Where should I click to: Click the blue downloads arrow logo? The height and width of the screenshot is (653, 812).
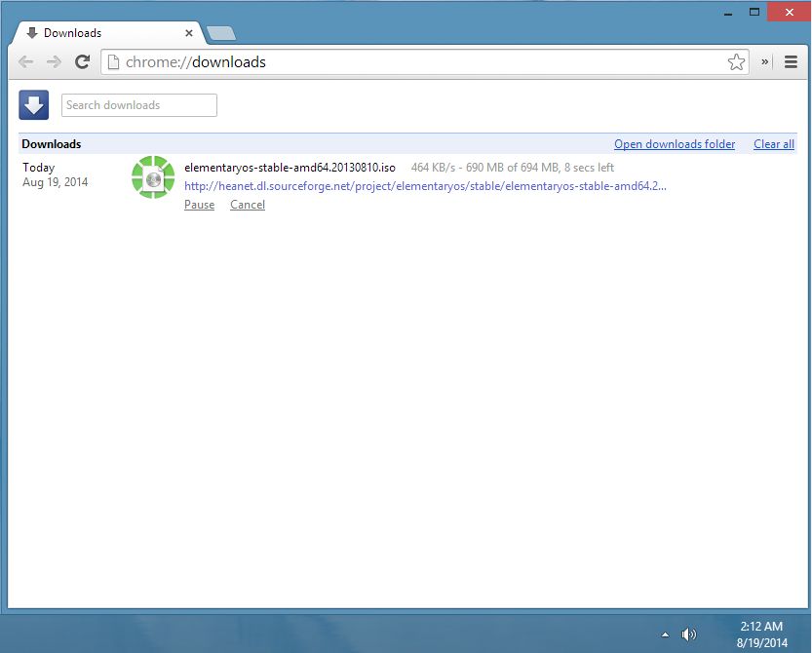click(x=34, y=104)
